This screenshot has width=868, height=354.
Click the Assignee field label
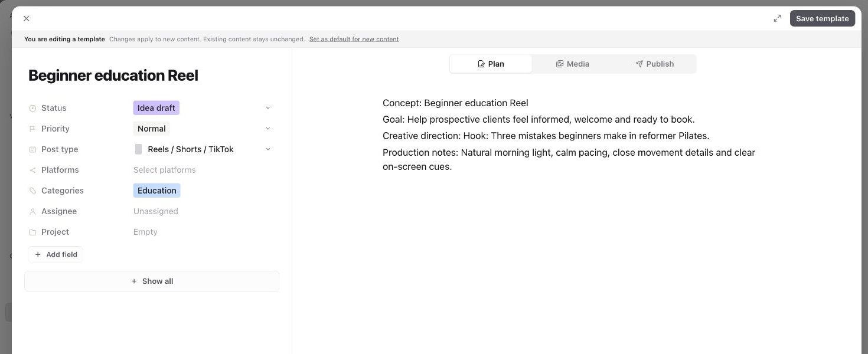(59, 211)
